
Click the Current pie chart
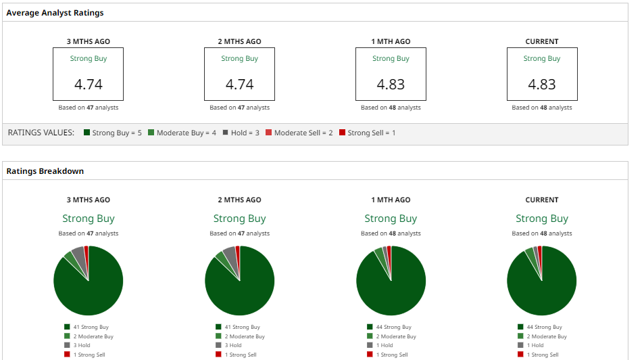point(542,281)
